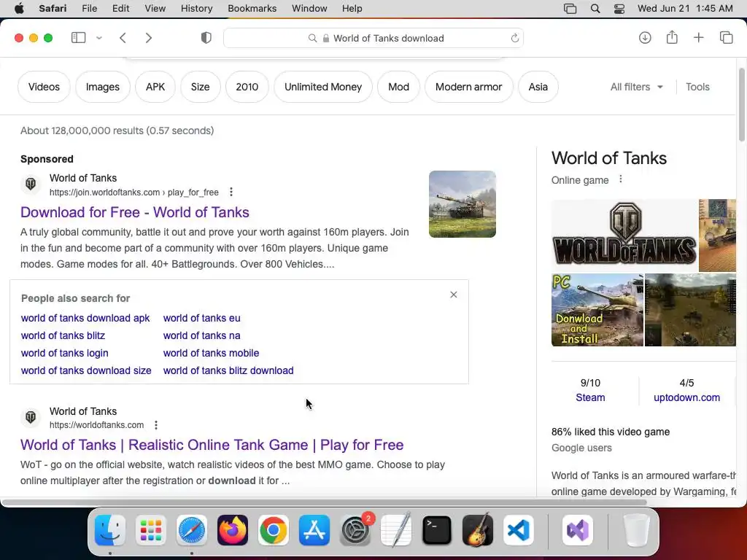Open world of tanks na suggestion
This screenshot has width=747, height=560.
202,335
